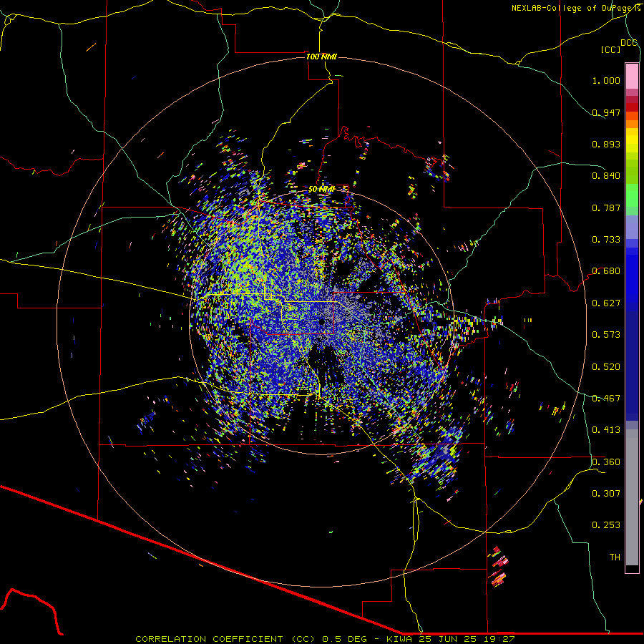Image resolution: width=644 pixels, height=644 pixels.
Task: Click the 0.627 scale value
Action: [606, 303]
